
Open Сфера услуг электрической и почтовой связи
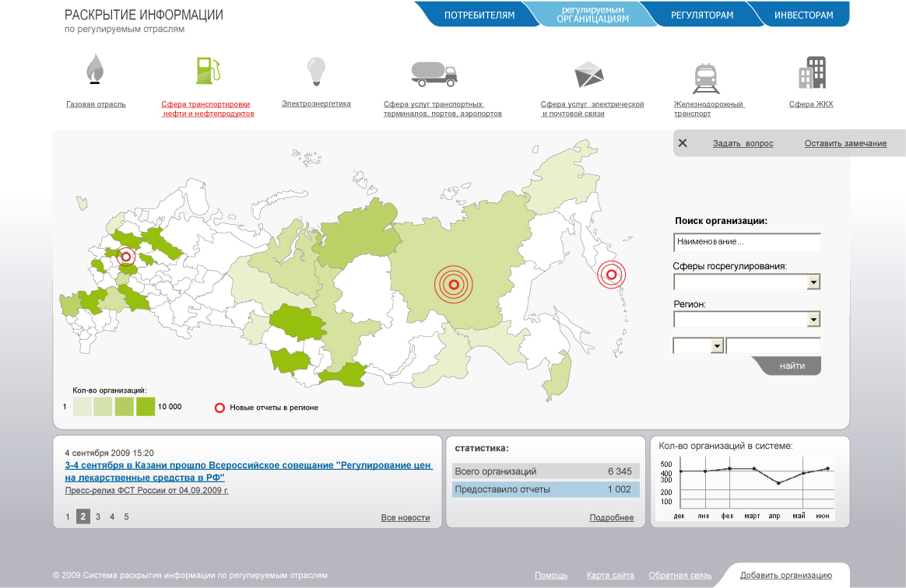pyautogui.click(x=592, y=109)
